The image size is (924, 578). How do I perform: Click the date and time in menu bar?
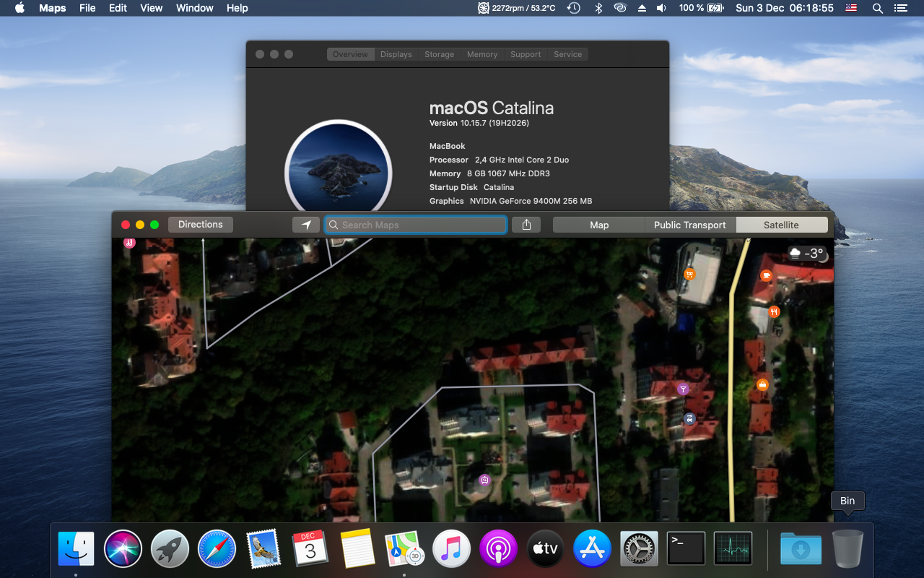point(785,8)
